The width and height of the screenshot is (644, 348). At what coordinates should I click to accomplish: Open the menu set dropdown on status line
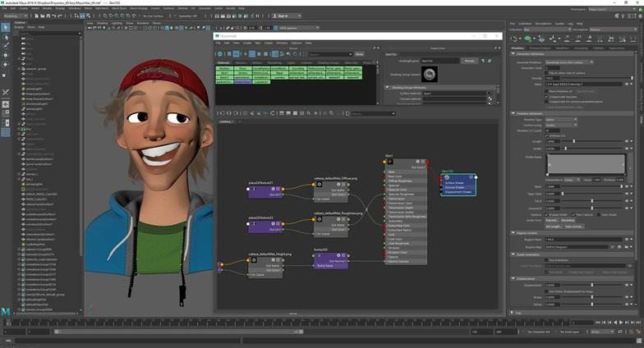click(x=15, y=16)
